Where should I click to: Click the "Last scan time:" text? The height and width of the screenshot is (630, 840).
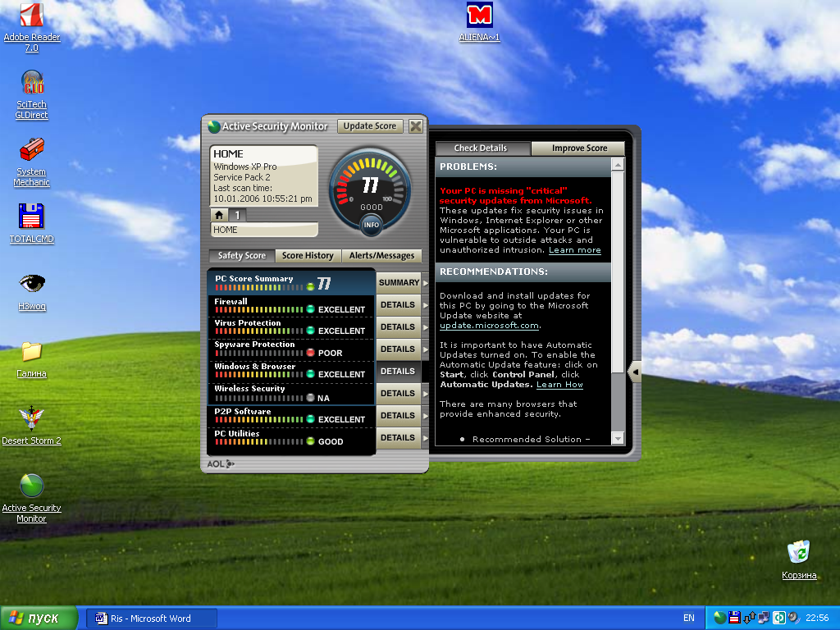click(243, 188)
